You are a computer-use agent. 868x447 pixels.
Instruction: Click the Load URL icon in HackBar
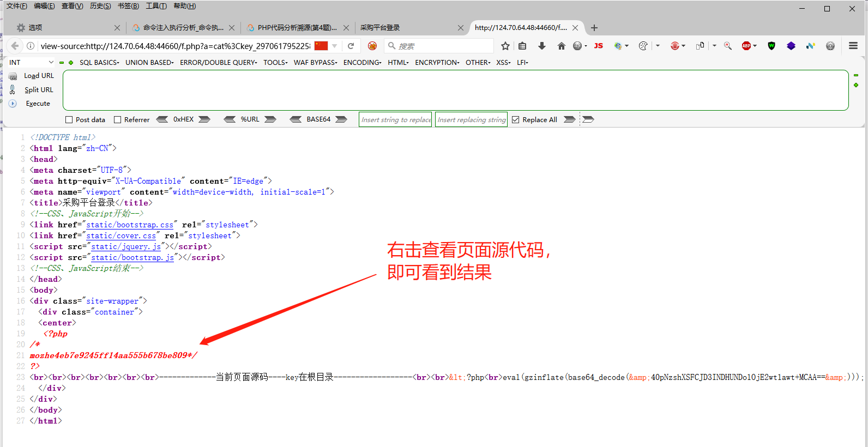click(13, 76)
